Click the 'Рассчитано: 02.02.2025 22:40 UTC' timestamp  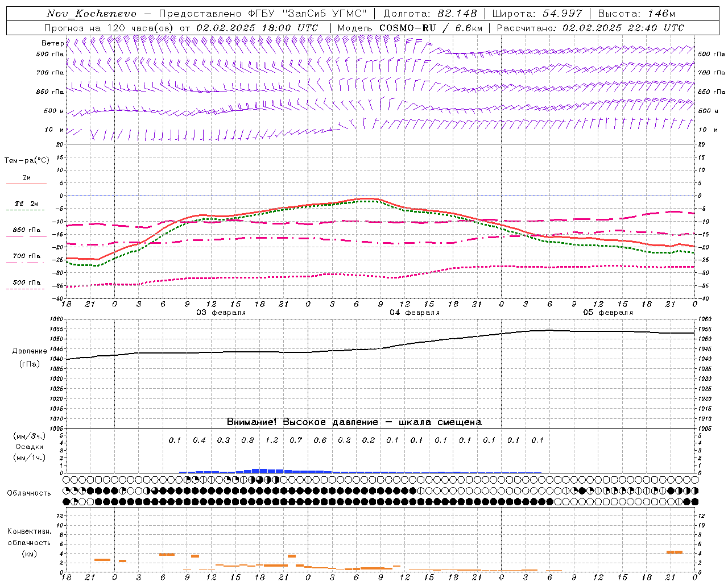590,28
